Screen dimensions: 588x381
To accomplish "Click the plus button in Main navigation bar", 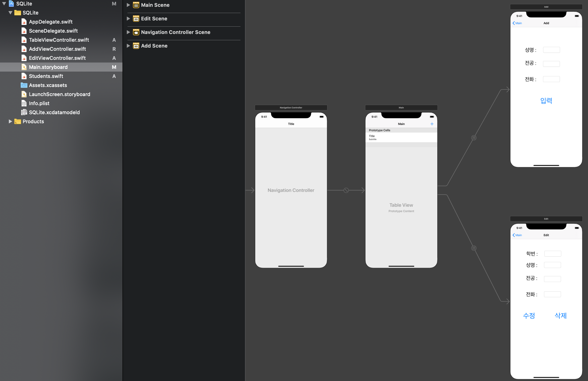I will [x=432, y=124].
